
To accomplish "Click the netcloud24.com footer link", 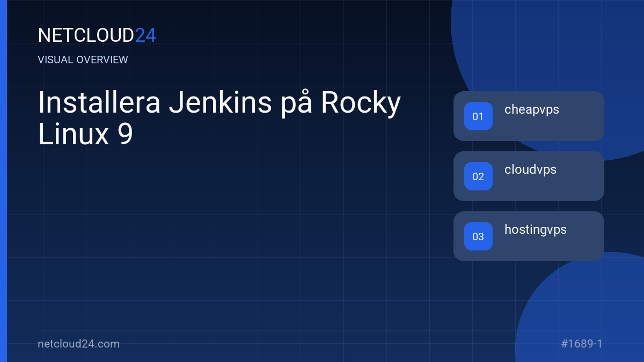I will click(79, 344).
